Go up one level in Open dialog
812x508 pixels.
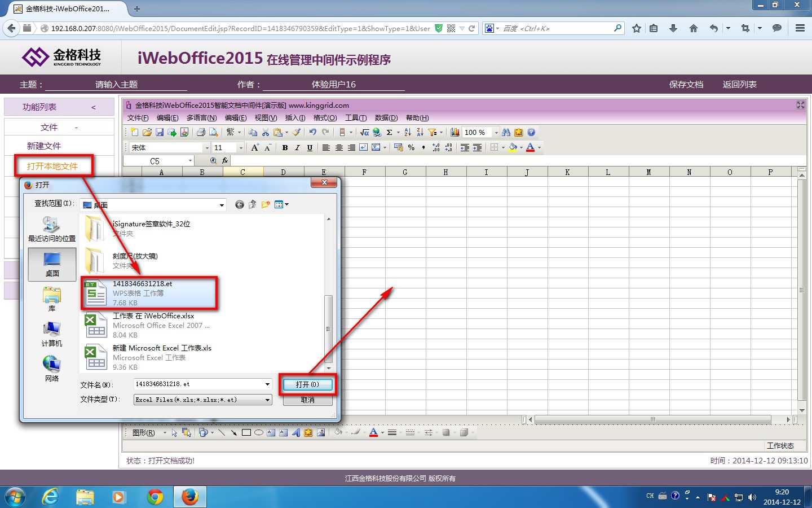click(252, 204)
